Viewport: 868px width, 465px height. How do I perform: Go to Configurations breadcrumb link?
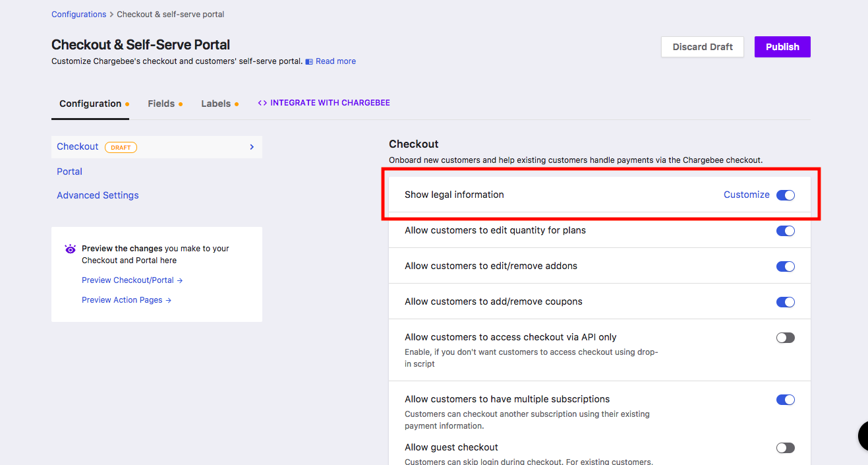[x=78, y=14]
